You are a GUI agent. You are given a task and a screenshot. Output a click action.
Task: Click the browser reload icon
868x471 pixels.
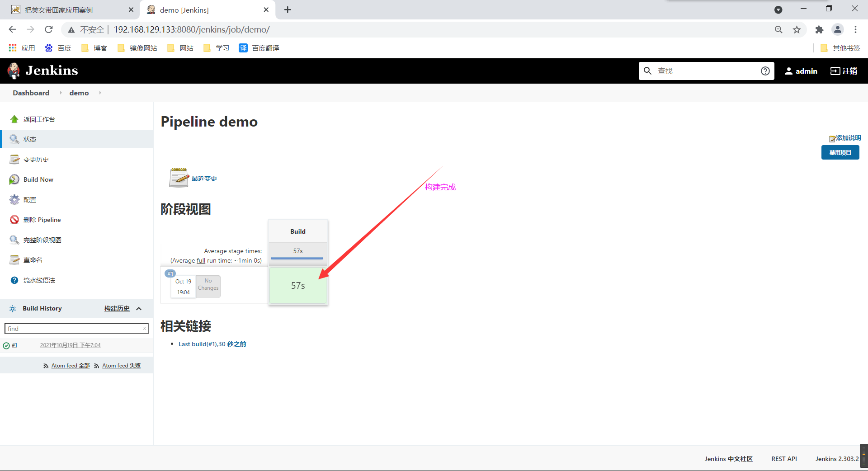pyautogui.click(x=49, y=29)
